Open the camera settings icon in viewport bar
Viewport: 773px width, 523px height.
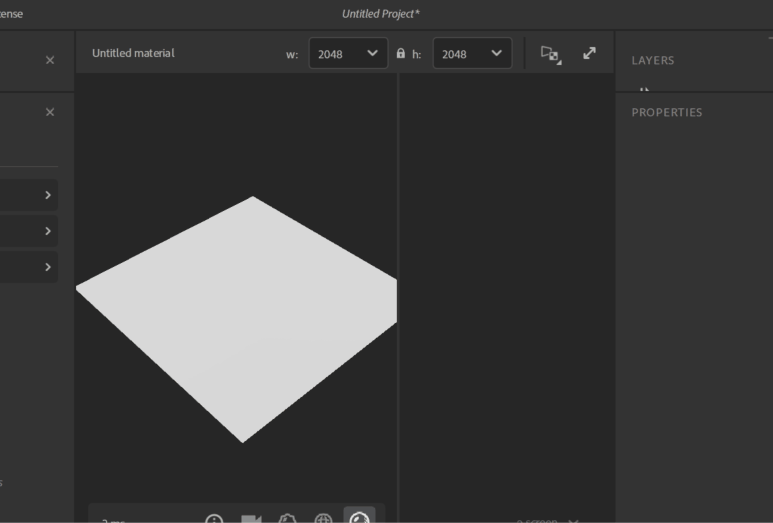pyautogui.click(x=251, y=519)
